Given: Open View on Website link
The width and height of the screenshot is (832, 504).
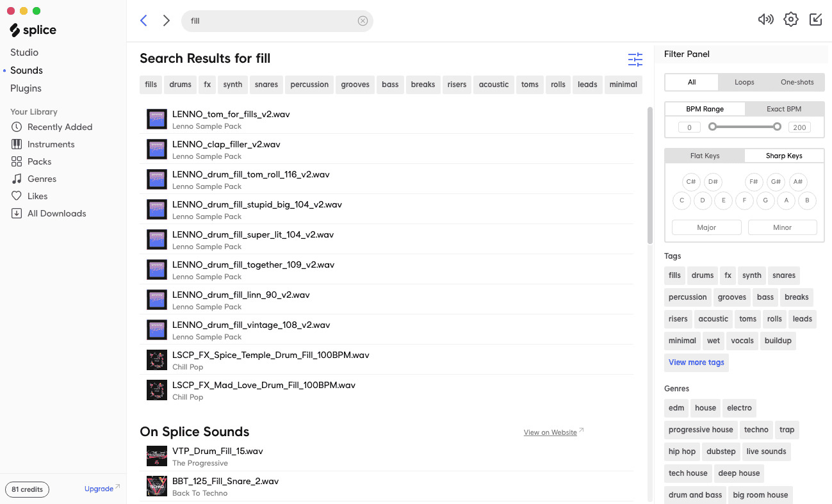Looking at the screenshot, I should [553, 432].
